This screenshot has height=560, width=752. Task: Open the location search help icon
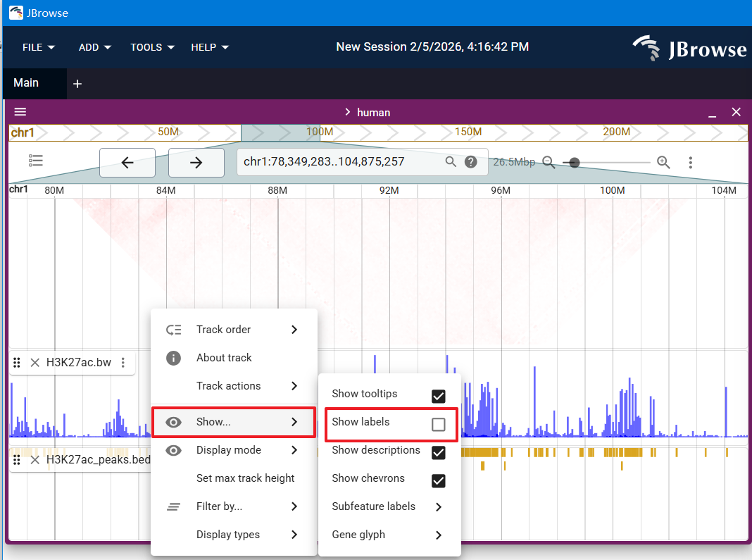click(x=471, y=162)
